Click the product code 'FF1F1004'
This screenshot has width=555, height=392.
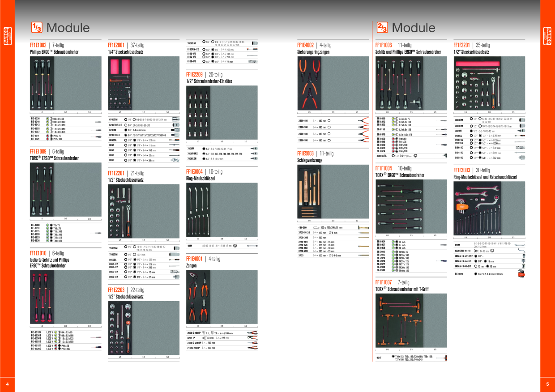pos(384,169)
